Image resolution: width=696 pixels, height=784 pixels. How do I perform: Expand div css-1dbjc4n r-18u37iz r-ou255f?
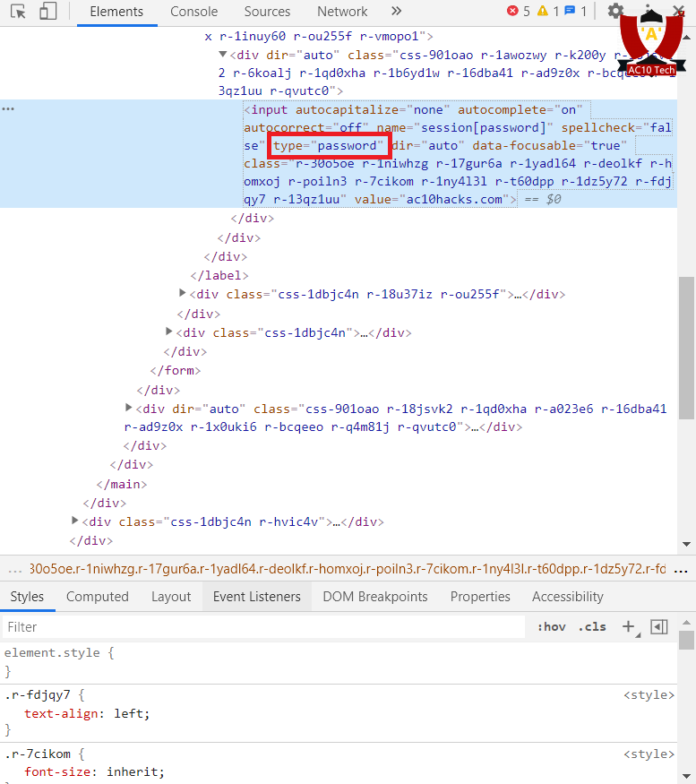point(183,293)
